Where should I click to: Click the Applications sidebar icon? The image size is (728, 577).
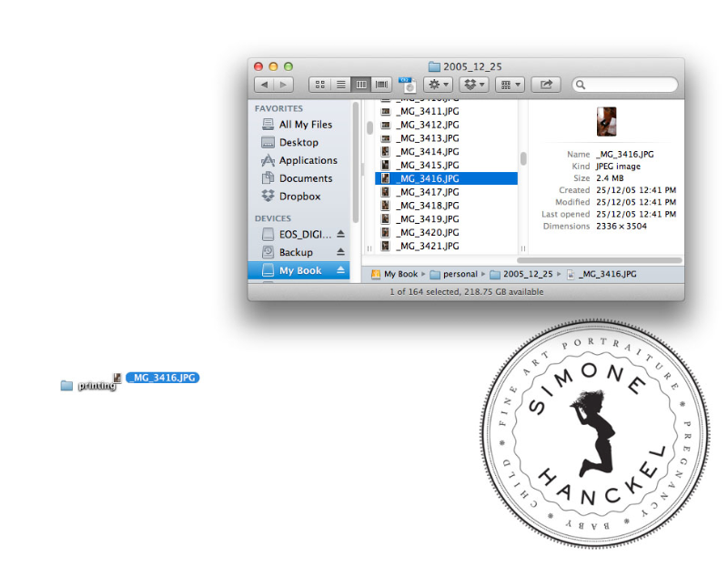pos(268,160)
